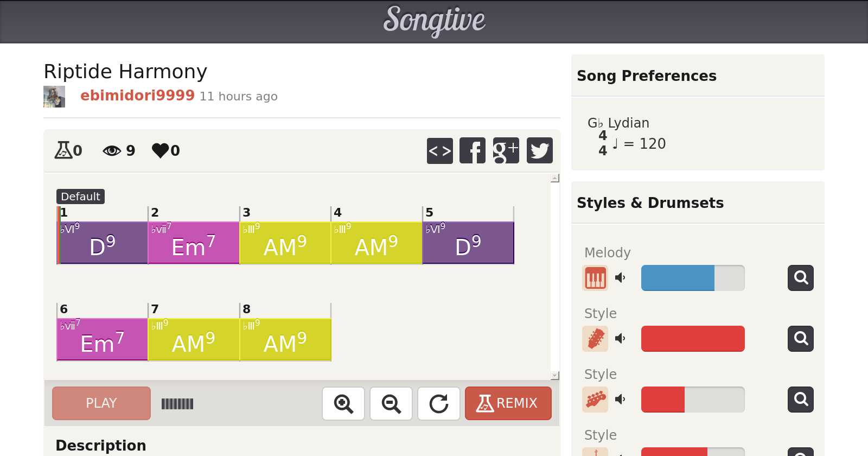Open ebimidori9999 user profile link
The image size is (868, 456).
point(137,96)
